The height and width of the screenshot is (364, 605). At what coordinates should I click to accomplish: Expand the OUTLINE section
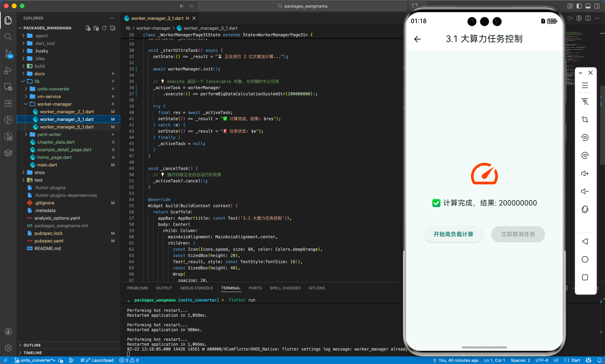pos(32,345)
